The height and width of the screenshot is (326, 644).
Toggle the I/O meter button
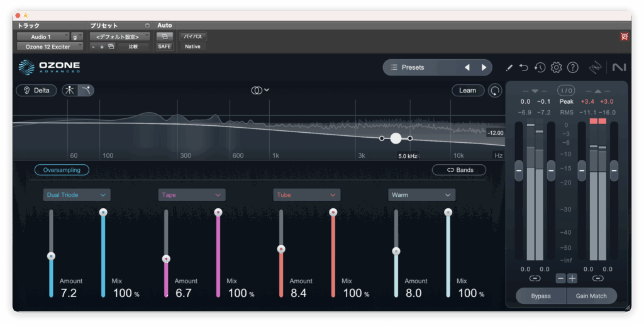point(566,91)
